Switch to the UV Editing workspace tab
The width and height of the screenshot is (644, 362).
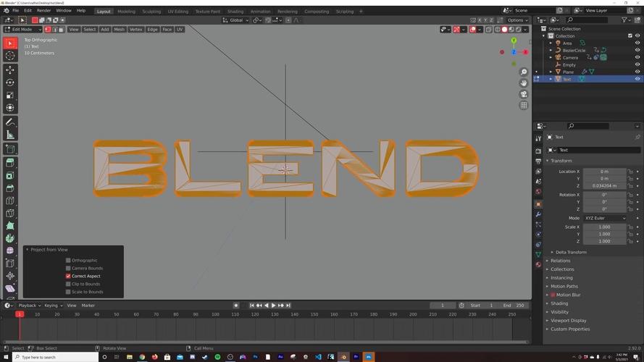tap(177, 12)
